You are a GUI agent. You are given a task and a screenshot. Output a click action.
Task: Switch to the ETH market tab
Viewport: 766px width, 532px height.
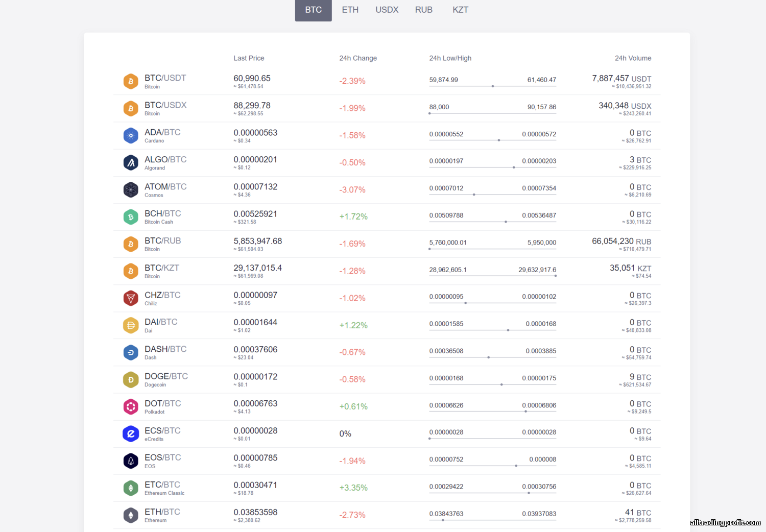coord(350,10)
